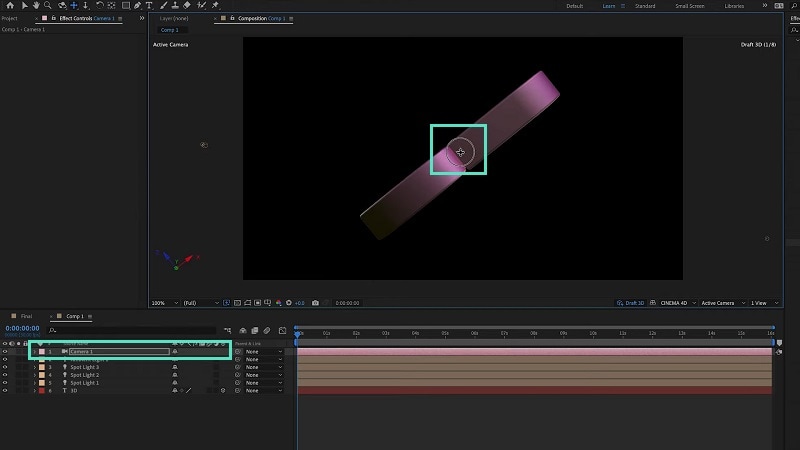800x450 pixels.
Task: Toggle the Draft 3D button
Action: (632, 302)
